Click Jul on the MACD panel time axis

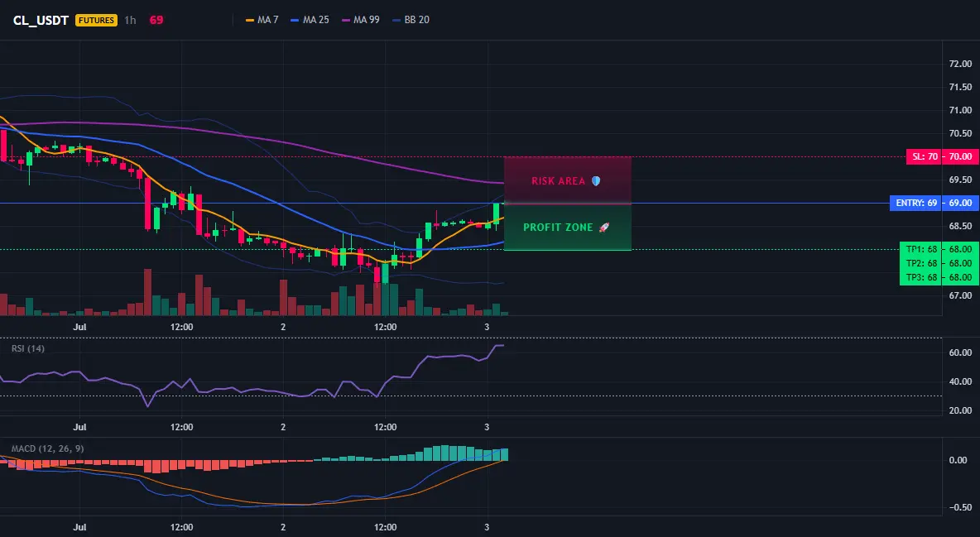(79, 527)
